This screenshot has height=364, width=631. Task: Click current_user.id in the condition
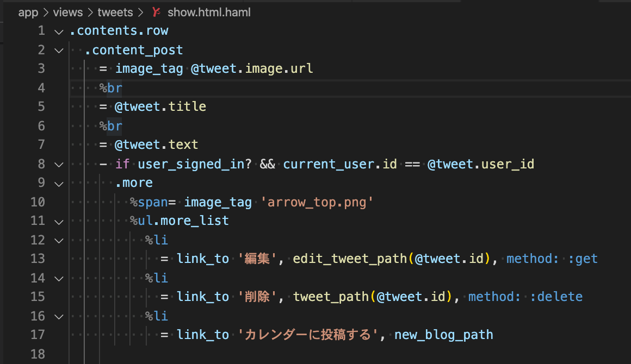pos(340,164)
